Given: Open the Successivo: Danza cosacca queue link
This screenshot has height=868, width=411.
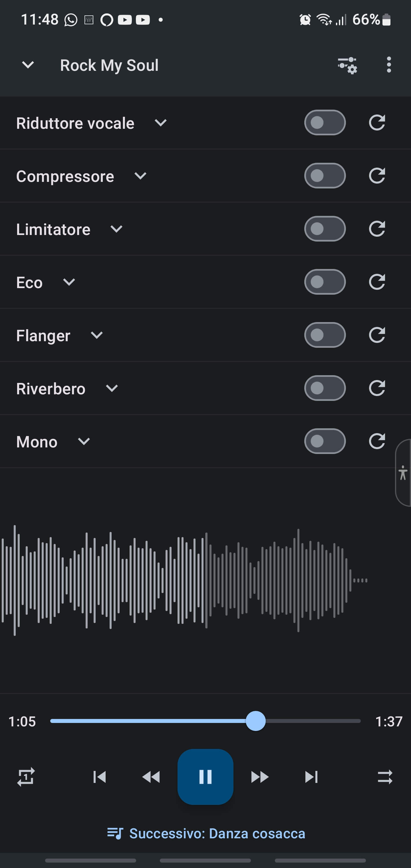Looking at the screenshot, I should point(206,833).
